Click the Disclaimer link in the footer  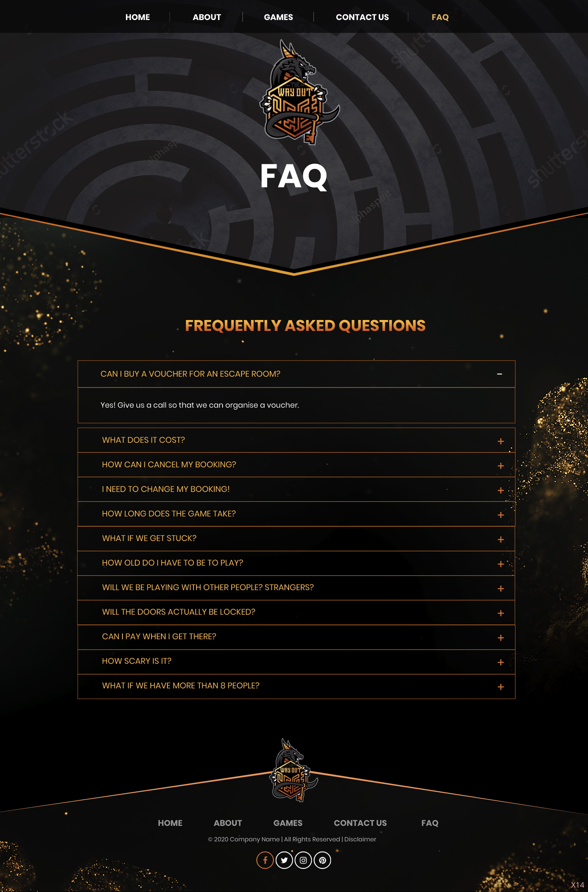[360, 839]
